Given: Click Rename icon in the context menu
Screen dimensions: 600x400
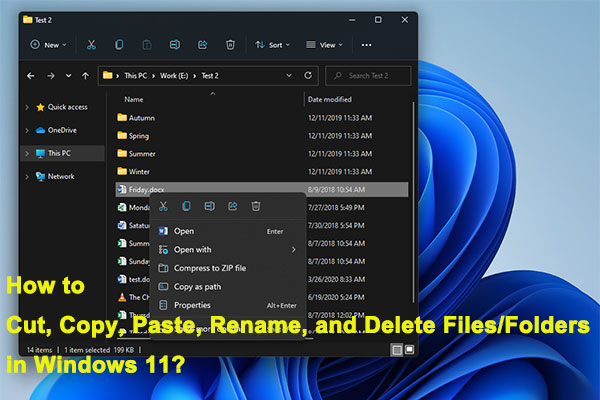Looking at the screenshot, I should click(209, 206).
